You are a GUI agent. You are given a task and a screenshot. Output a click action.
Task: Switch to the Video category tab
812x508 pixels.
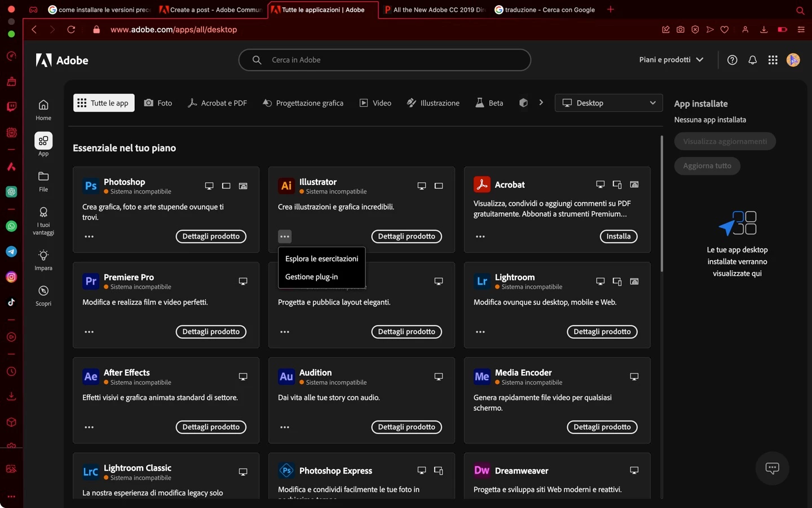(x=376, y=103)
